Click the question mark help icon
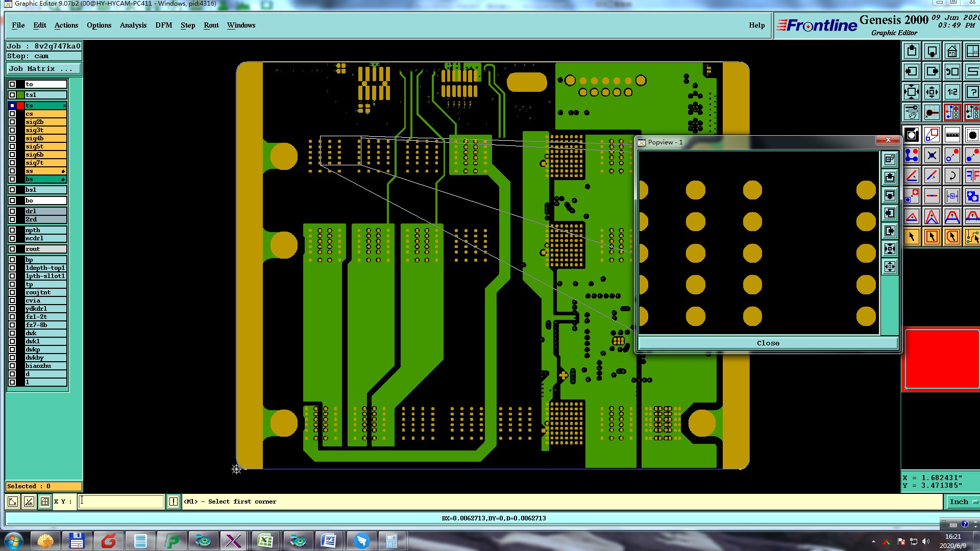The image size is (980, 551). [x=972, y=92]
